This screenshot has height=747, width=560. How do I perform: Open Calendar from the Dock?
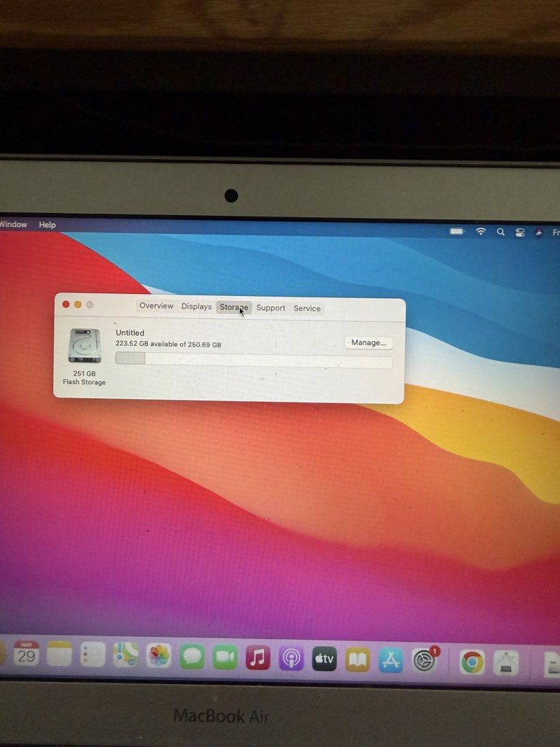click(x=26, y=653)
